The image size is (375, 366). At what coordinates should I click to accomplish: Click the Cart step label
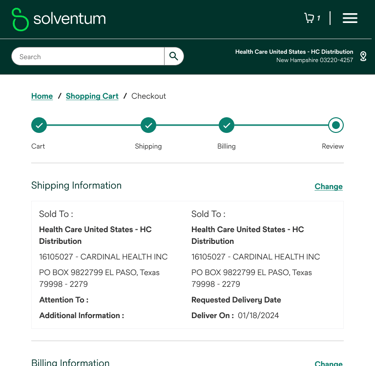[38, 146]
